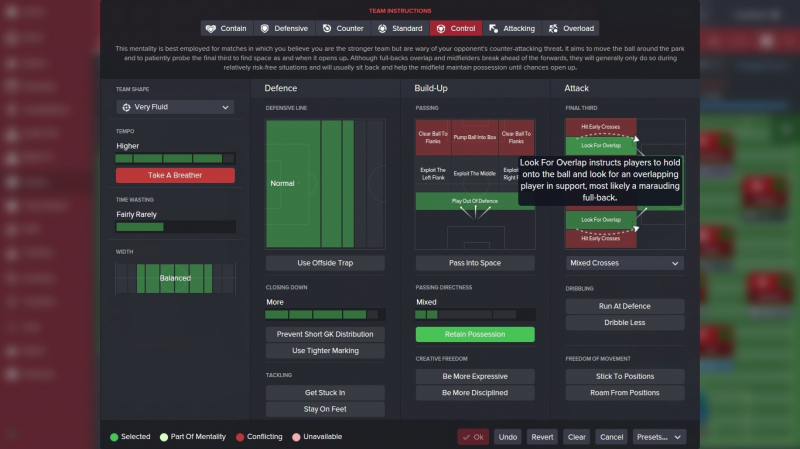Disable Retain Possession instruction
The image size is (800, 449).
pyautogui.click(x=475, y=334)
